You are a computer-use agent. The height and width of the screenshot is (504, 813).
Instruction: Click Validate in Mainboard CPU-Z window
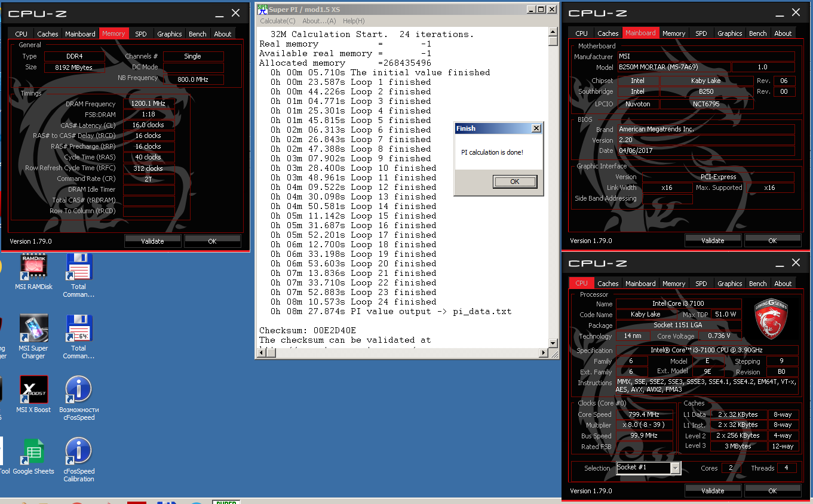coord(713,241)
